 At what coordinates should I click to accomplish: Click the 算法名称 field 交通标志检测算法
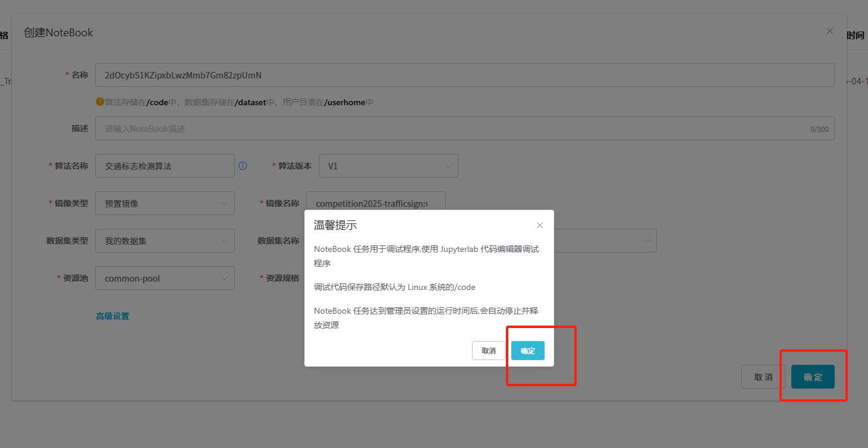coord(165,166)
